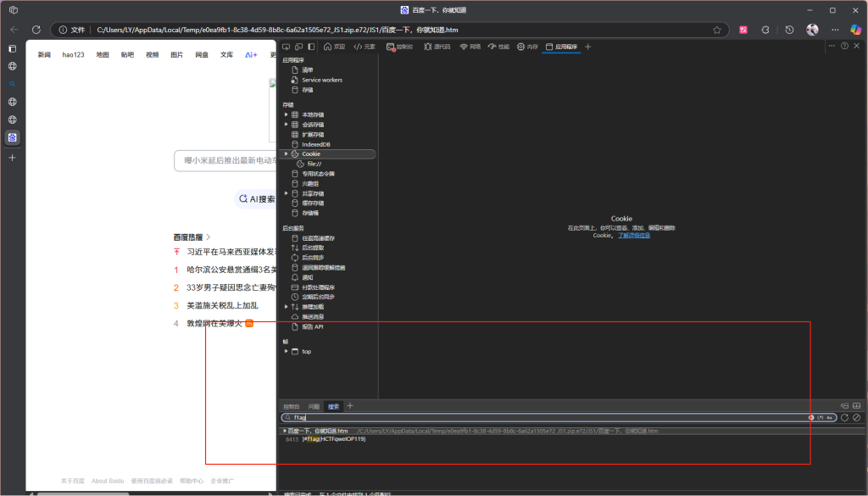The height and width of the screenshot is (496, 868).
Task: Toggle device emulation icon in DevTools
Action: point(299,47)
